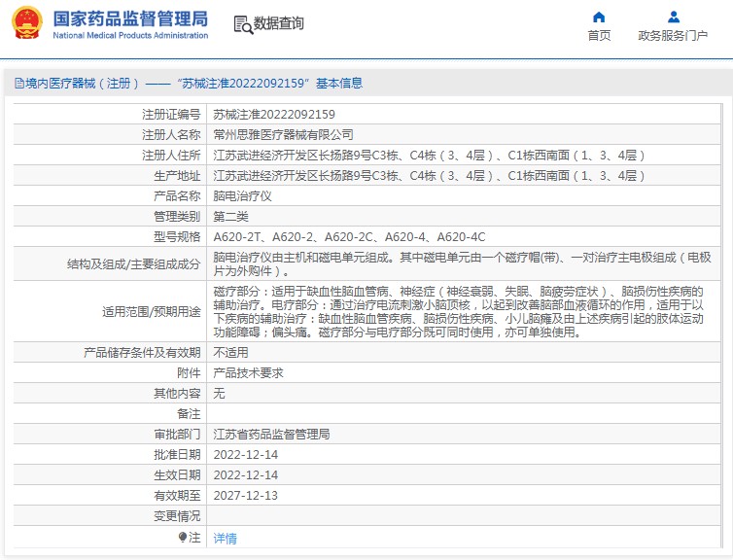The image size is (733, 560).
Task: Click the 备注 row label
Action: coord(189,414)
